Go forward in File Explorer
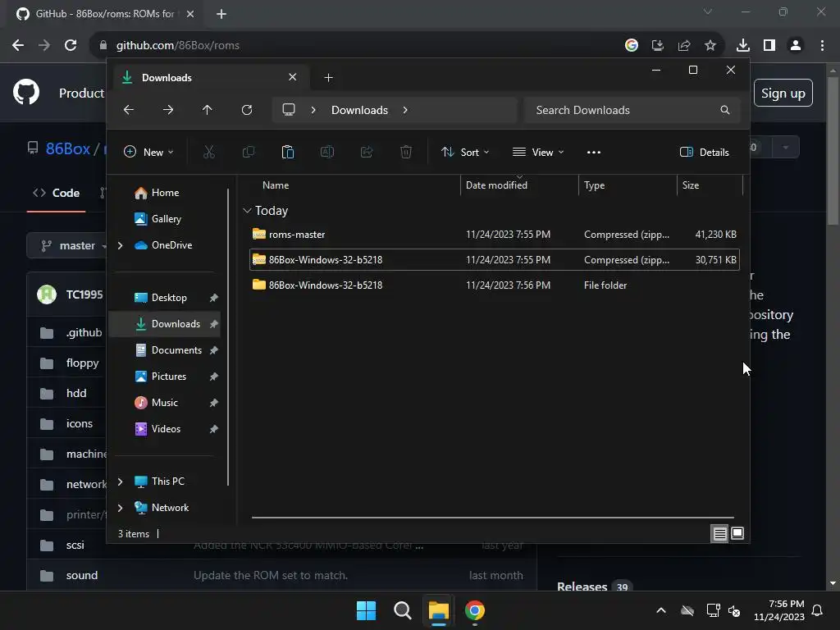Screen dimensions: 840x630 tap(168, 110)
